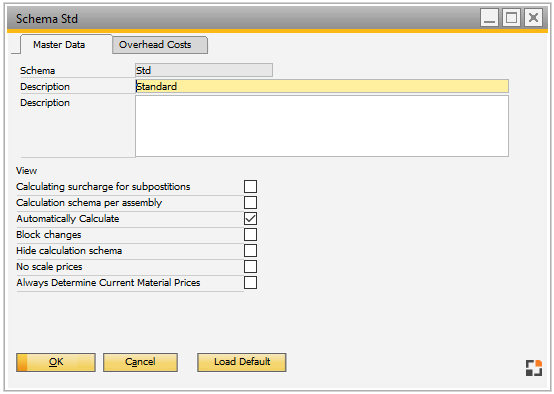Click the Schema field label
554x394 pixels.
coord(37,70)
